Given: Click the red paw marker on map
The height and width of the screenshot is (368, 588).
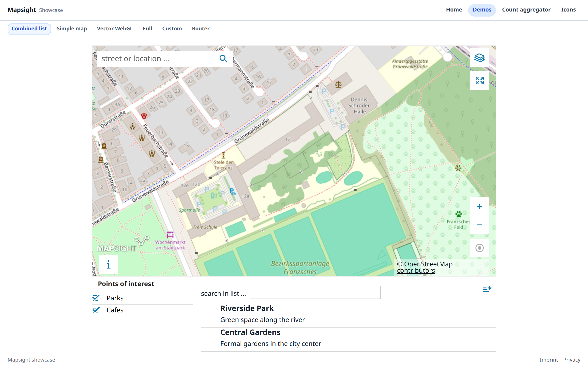Looking at the screenshot, I should pyautogui.click(x=144, y=116).
